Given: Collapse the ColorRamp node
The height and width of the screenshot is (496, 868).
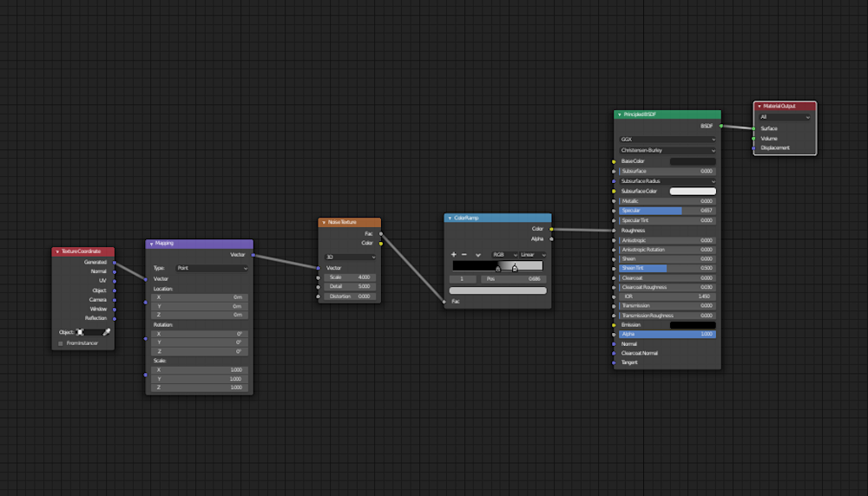Looking at the screenshot, I should (x=450, y=219).
